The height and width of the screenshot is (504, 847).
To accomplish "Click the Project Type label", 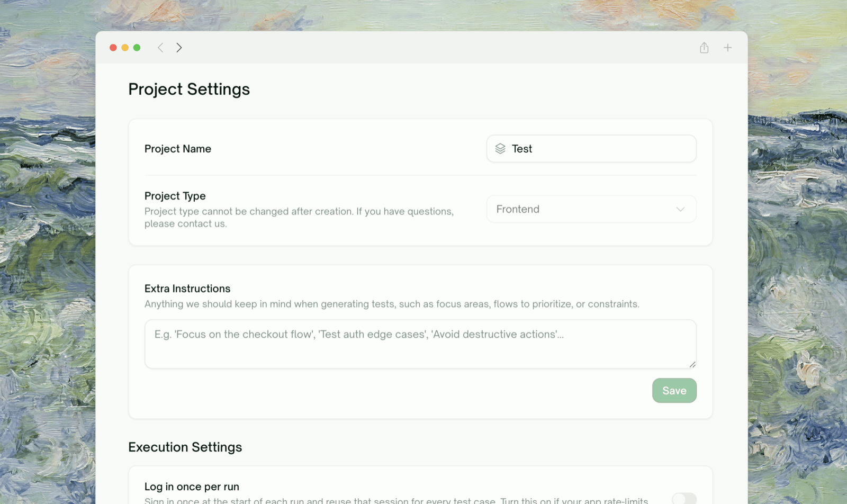I will [x=175, y=196].
